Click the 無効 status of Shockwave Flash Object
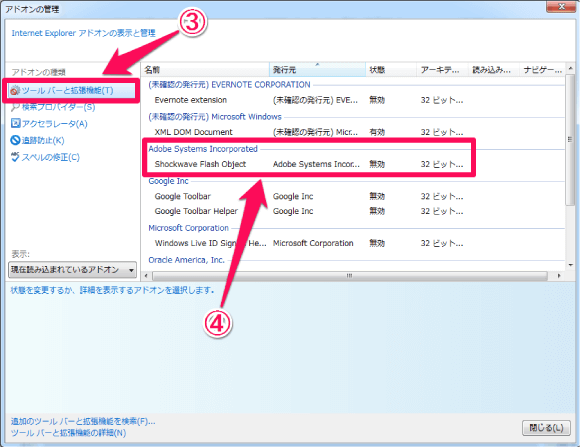The image size is (580, 447). click(x=377, y=164)
